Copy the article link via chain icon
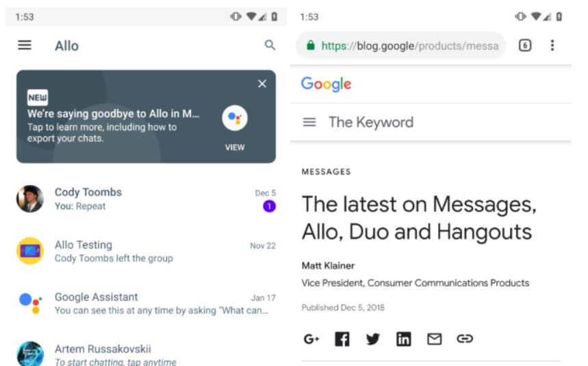The width and height of the screenshot is (588, 366). [x=465, y=339]
